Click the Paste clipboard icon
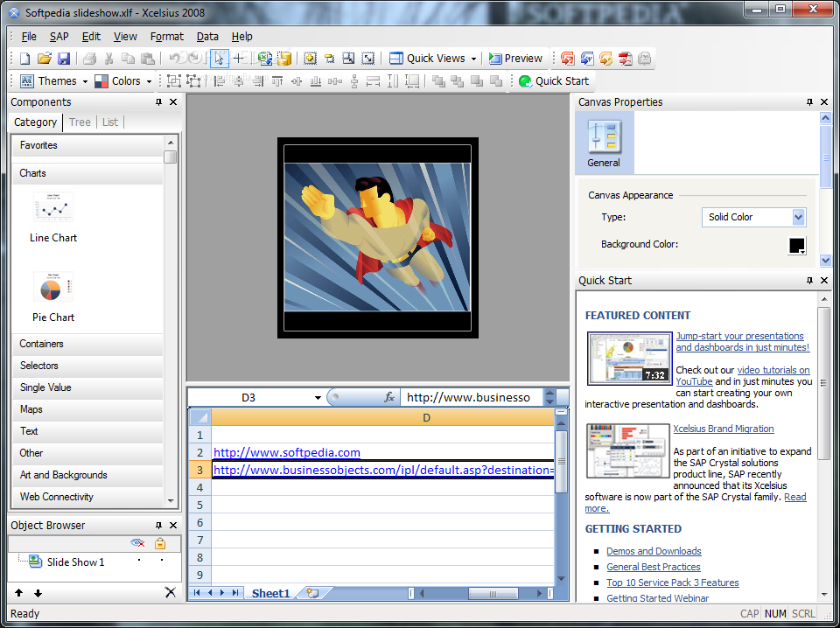This screenshot has width=840, height=628. coord(147,59)
